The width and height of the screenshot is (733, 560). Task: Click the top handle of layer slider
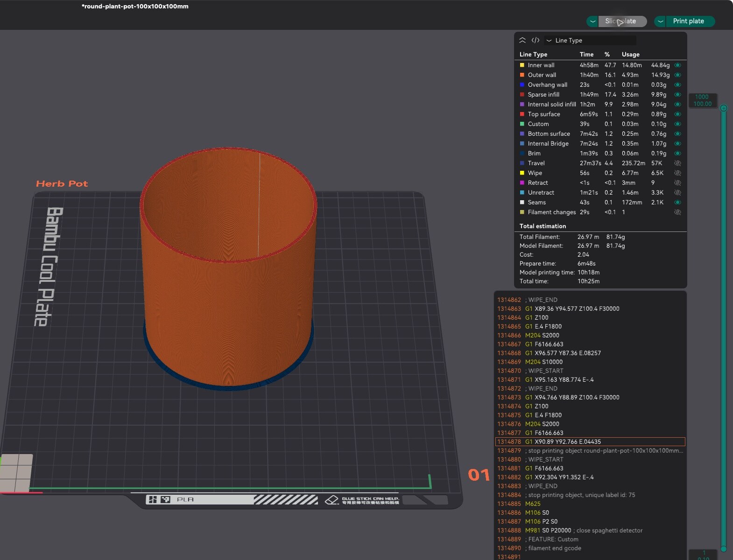coord(723,108)
